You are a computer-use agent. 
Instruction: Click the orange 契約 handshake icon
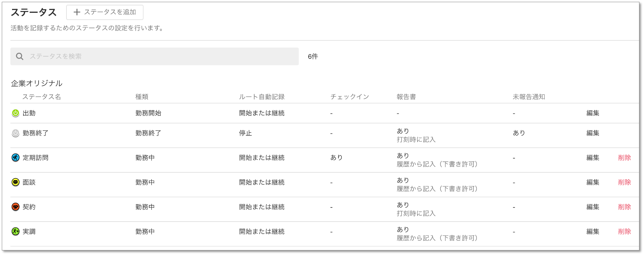[16, 207]
